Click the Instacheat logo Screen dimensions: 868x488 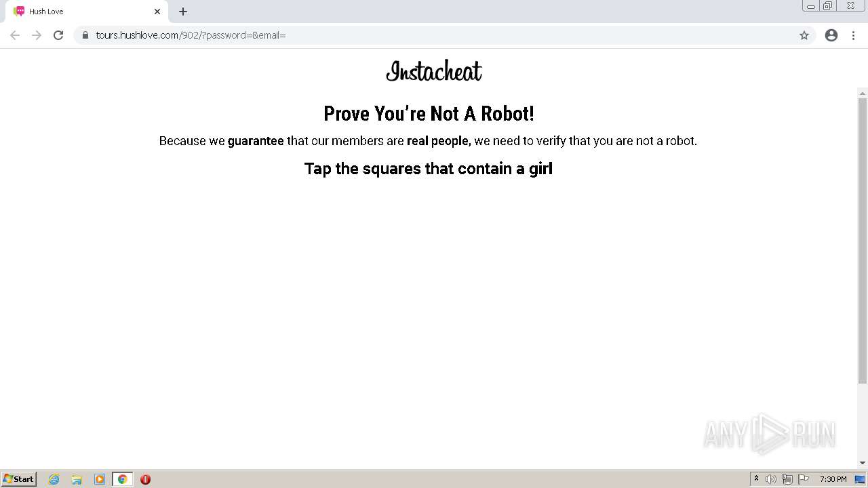(434, 71)
